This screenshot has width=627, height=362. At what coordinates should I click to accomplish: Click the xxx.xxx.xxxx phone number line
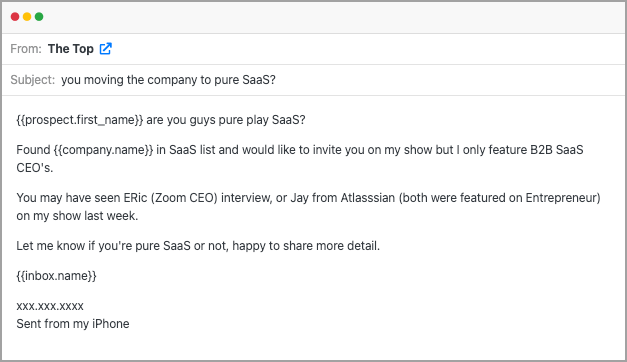[50, 306]
